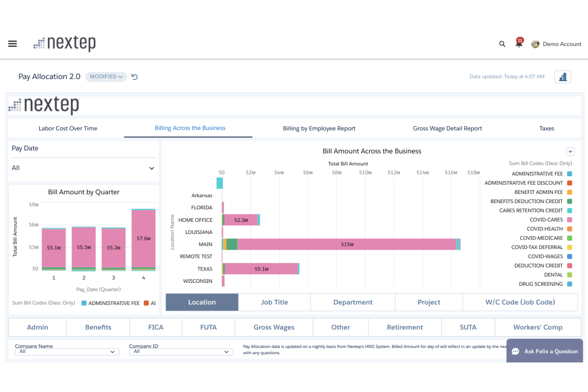Select the Job Title breakdown button
The width and height of the screenshot is (588, 392).
(275, 302)
